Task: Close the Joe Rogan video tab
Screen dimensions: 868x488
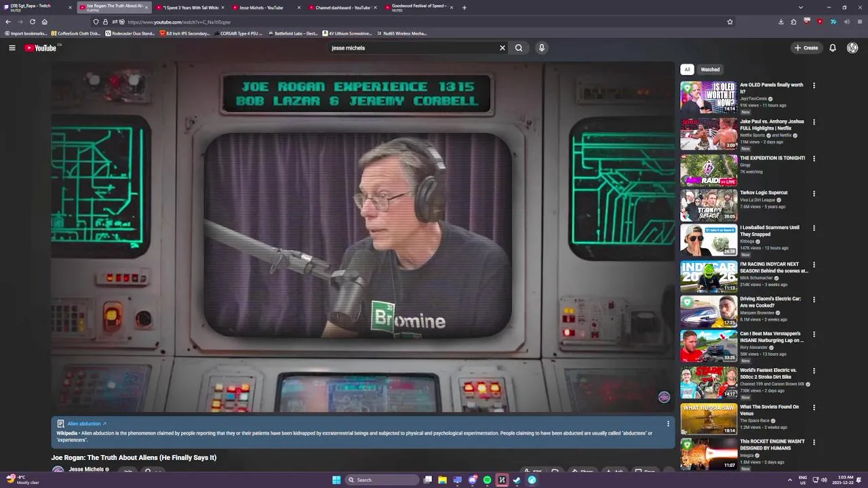Action: [146, 7]
